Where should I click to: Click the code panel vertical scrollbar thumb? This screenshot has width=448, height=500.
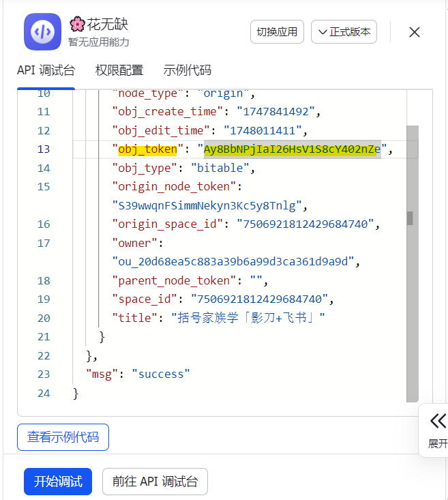(x=411, y=218)
